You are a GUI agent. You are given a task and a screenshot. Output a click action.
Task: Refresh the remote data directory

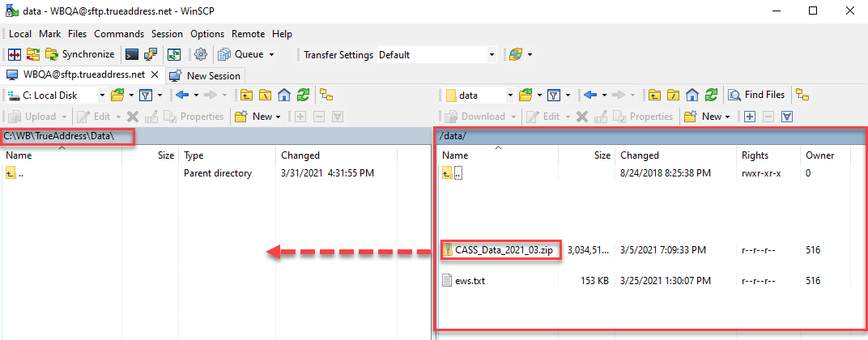coord(713,96)
